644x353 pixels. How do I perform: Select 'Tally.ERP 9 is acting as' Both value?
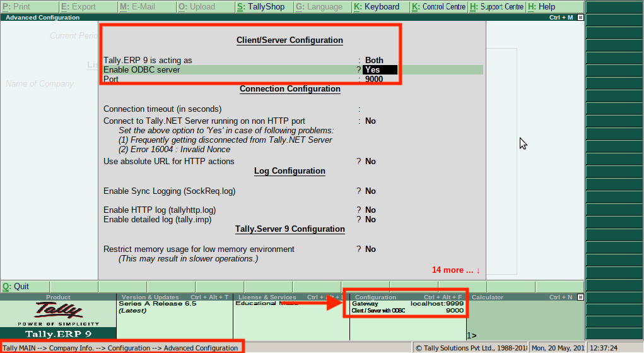coord(374,60)
